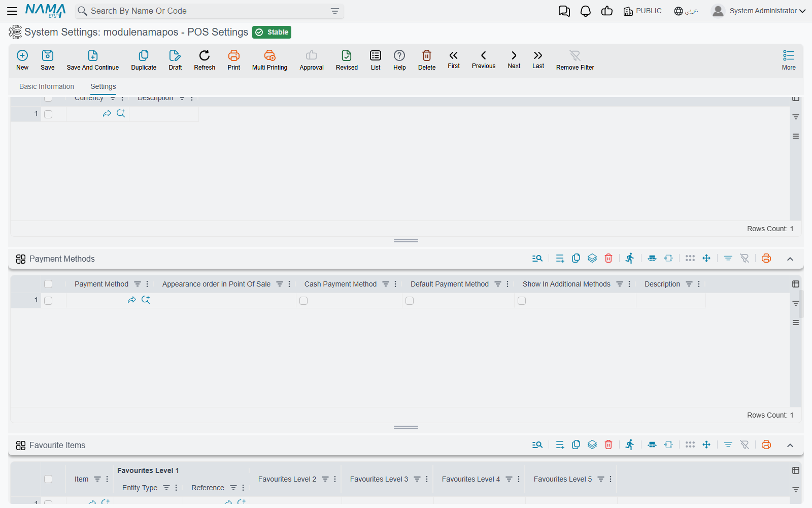Click Save And Continue
The width and height of the screenshot is (812, 508).
(93, 60)
